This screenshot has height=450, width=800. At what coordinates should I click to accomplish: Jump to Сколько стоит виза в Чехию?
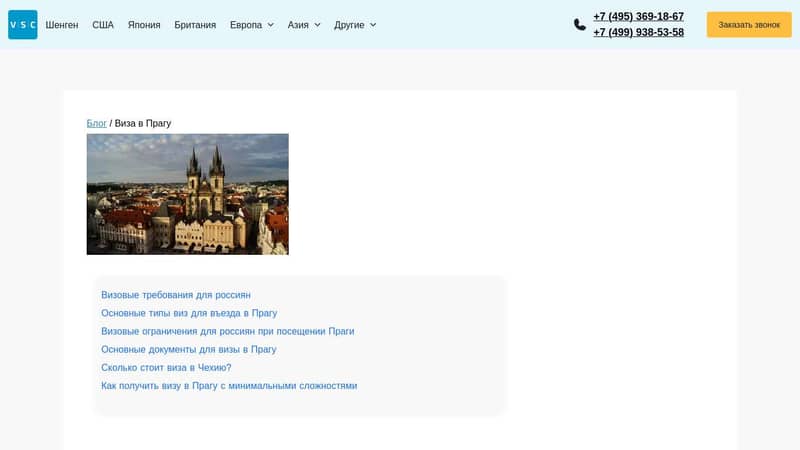tap(166, 367)
